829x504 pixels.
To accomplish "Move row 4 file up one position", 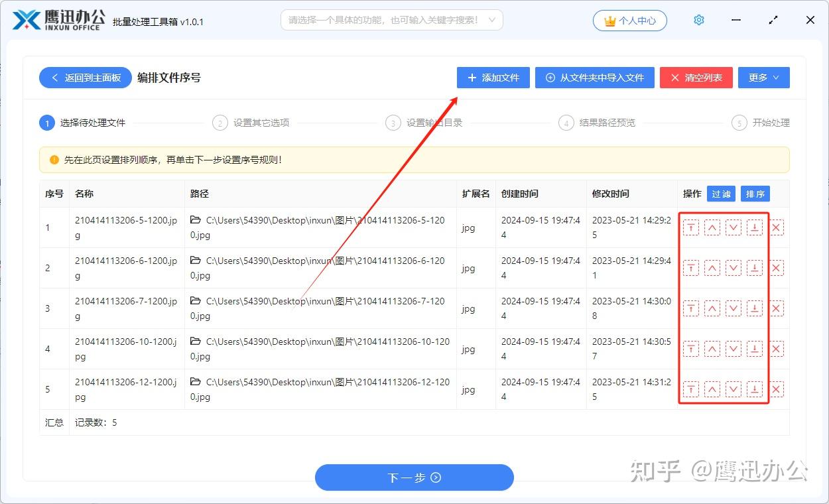I will coord(712,349).
